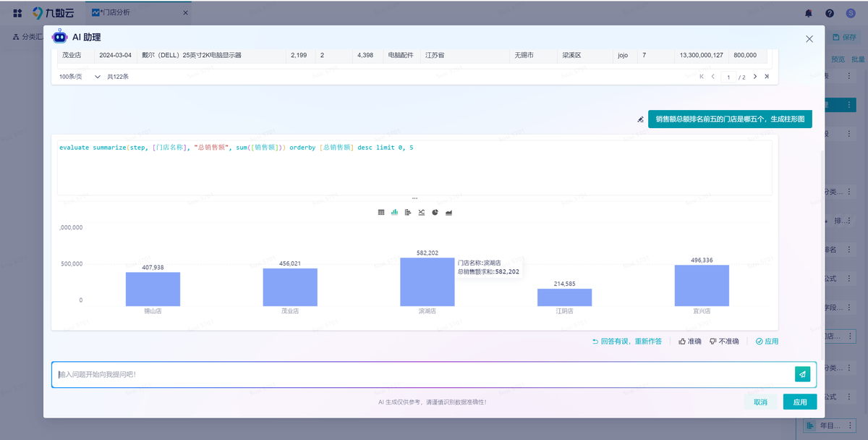Mark the answer as 不准确 (thumbs down)
The width and height of the screenshot is (868, 440).
coord(724,342)
